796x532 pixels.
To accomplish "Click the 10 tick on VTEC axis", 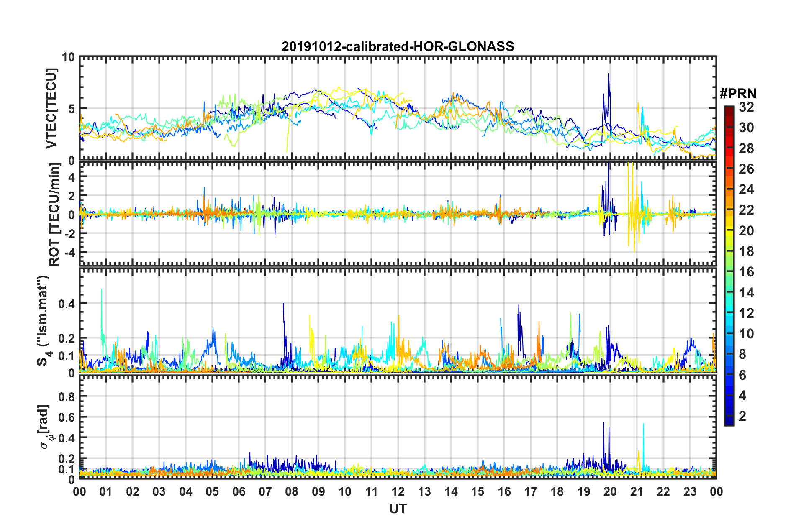I will click(x=68, y=57).
